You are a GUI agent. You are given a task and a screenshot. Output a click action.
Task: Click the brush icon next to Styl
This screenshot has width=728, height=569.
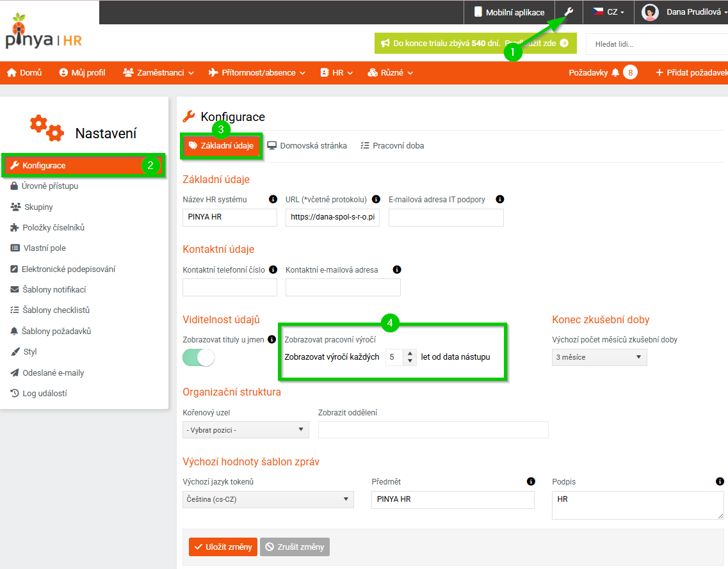point(15,352)
